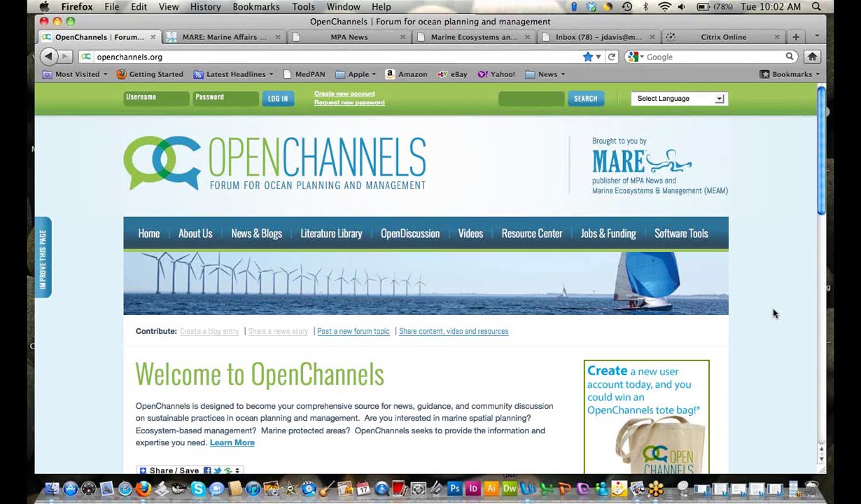Click the Getting Started bookmark
The height and width of the screenshot is (504, 861).
(x=150, y=74)
